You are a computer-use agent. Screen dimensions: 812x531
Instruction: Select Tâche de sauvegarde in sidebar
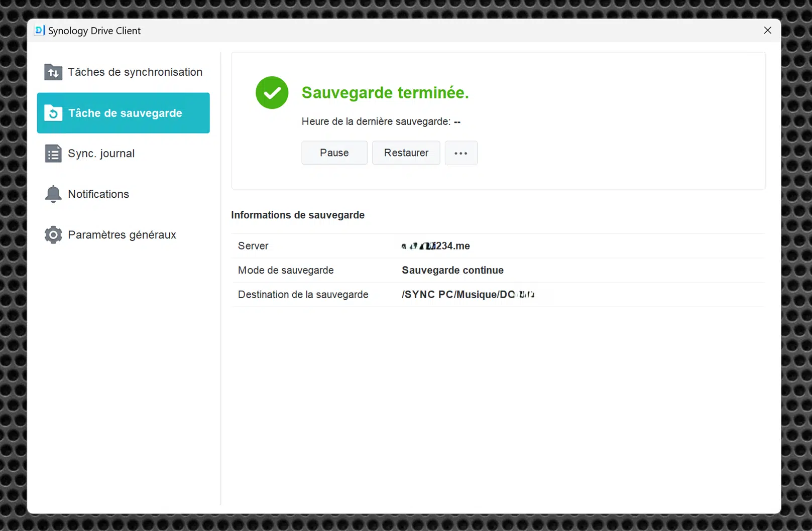click(x=124, y=113)
